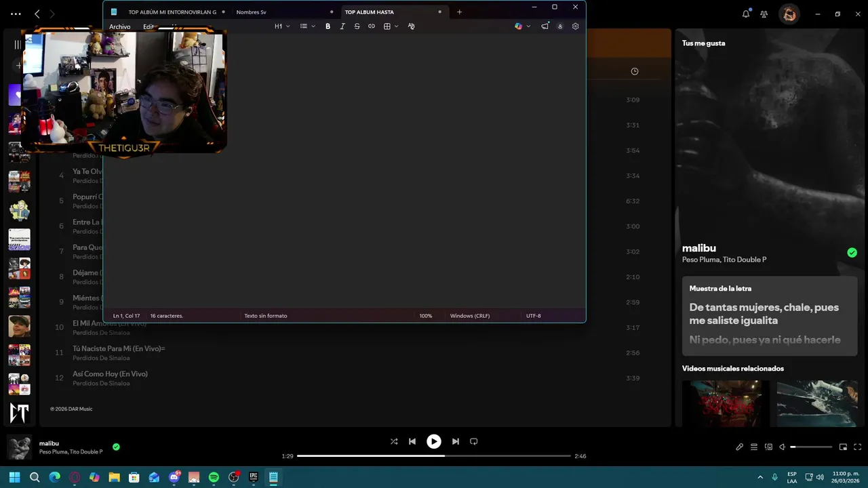Skip to next track in Spotify
The height and width of the screenshot is (488, 868).
click(456, 441)
